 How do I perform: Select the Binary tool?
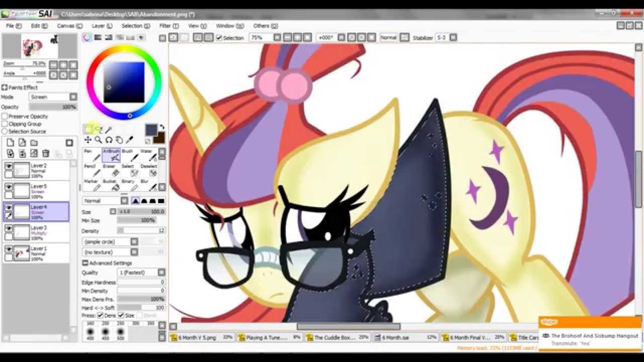click(x=130, y=185)
